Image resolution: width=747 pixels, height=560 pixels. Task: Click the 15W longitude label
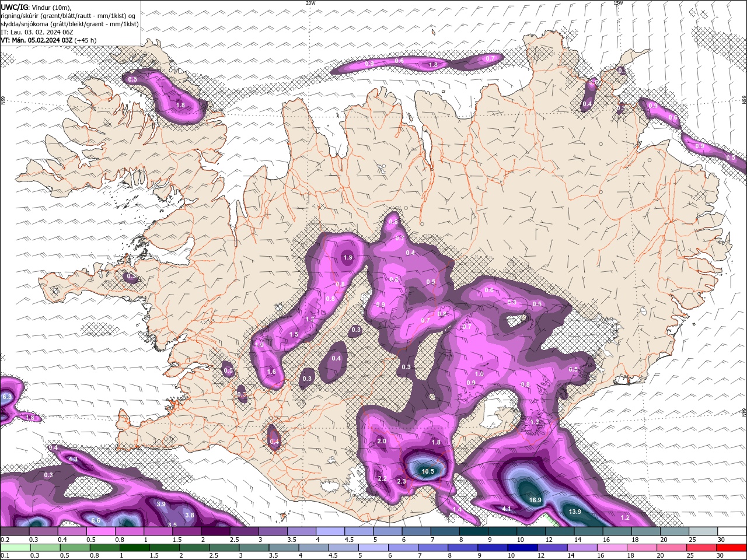click(618, 2)
